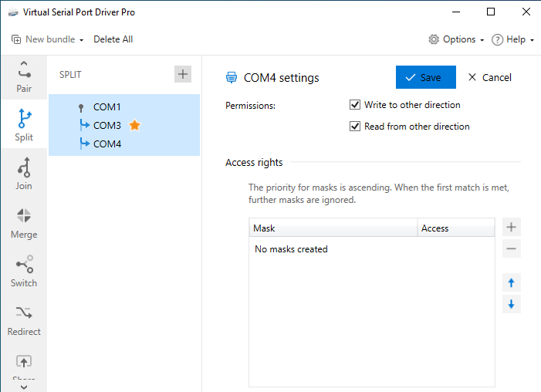Screen dimensions: 541x392
Task: Click the Access column header
Action: point(456,228)
